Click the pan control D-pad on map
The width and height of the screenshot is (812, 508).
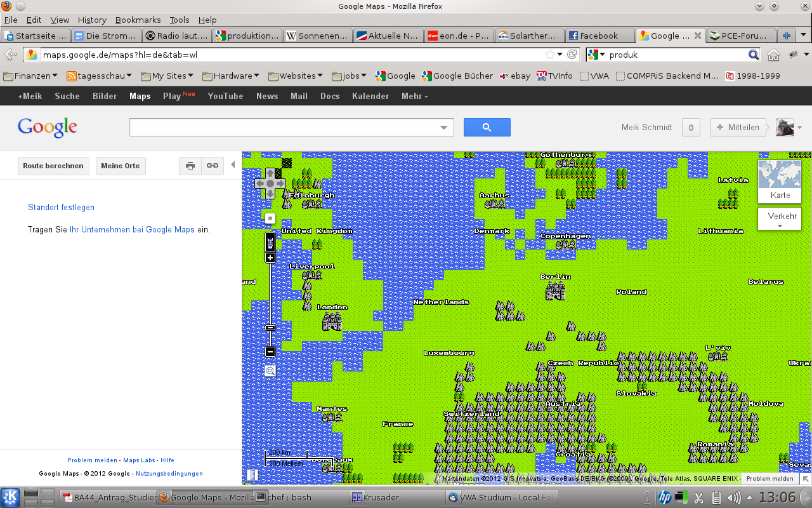tap(270, 184)
